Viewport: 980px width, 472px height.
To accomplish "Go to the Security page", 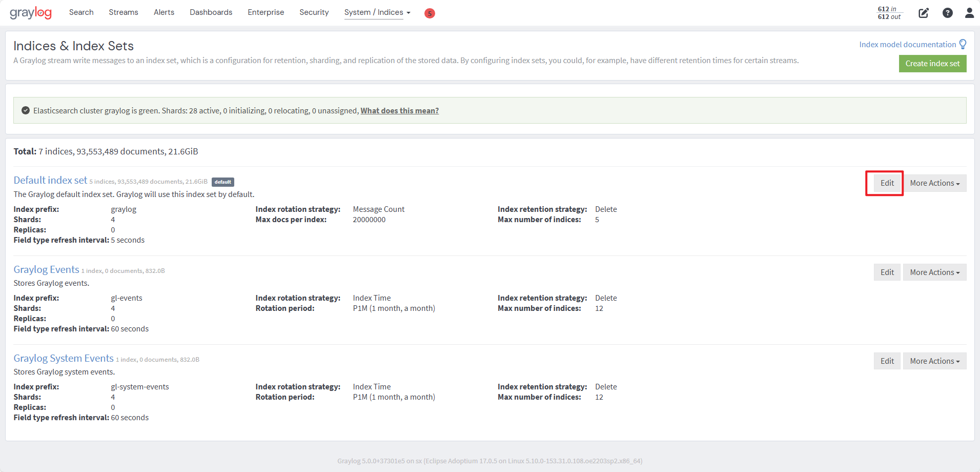I will (314, 12).
